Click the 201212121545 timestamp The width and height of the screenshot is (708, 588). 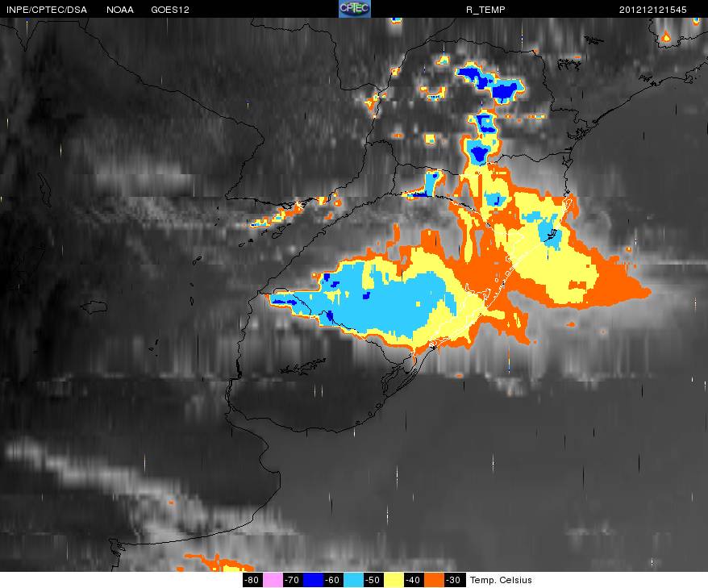[652, 10]
